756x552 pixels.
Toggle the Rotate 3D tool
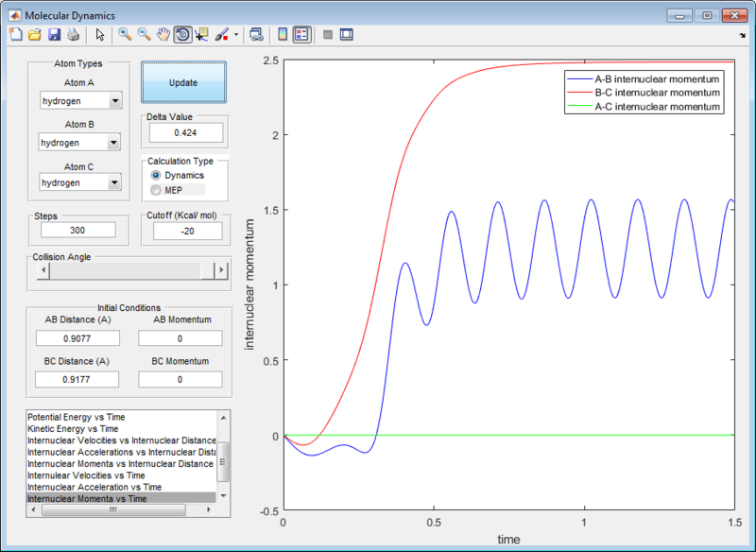click(182, 34)
